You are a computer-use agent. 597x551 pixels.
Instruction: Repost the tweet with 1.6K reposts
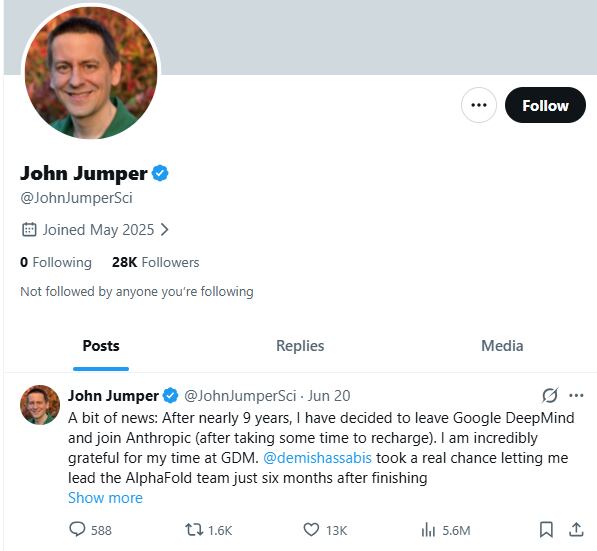click(194, 530)
